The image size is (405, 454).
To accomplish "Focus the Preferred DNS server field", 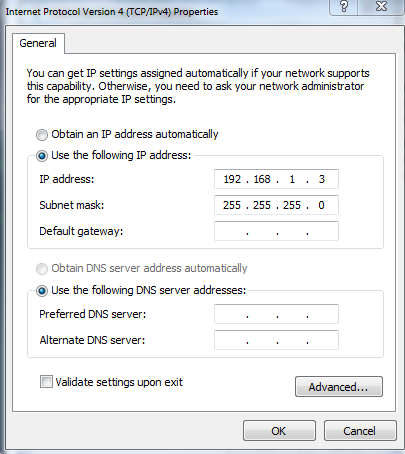I will click(x=276, y=314).
